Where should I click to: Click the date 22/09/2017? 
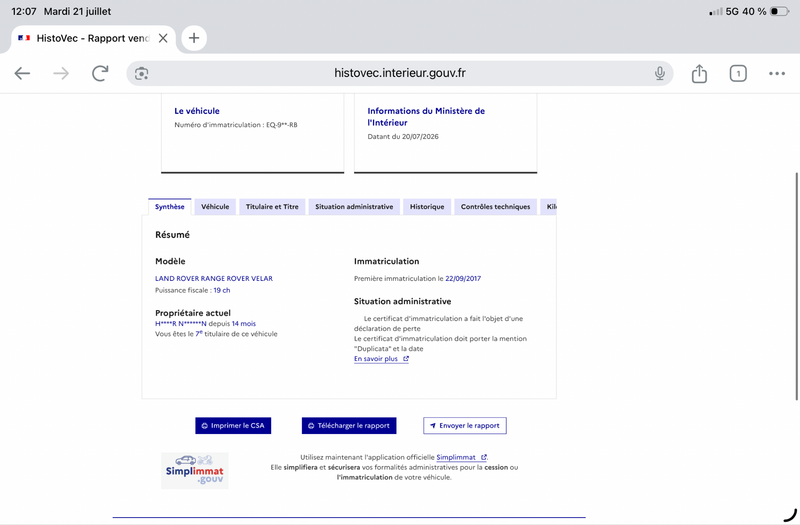(463, 279)
